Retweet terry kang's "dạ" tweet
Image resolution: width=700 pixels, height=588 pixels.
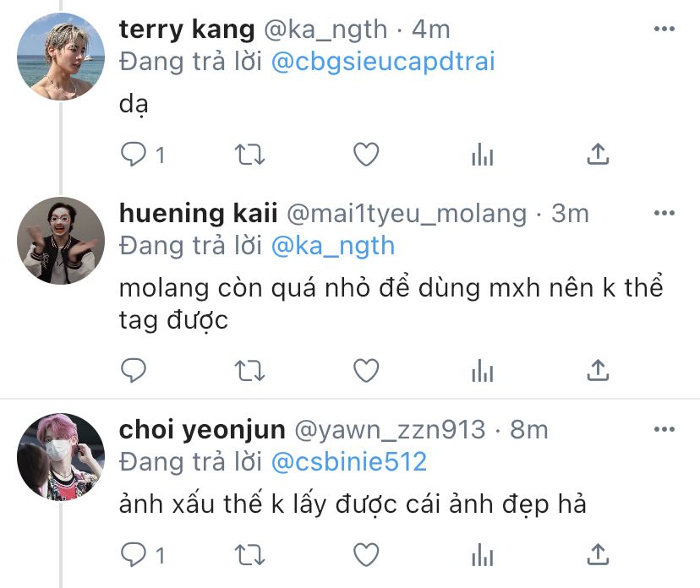pyautogui.click(x=249, y=154)
